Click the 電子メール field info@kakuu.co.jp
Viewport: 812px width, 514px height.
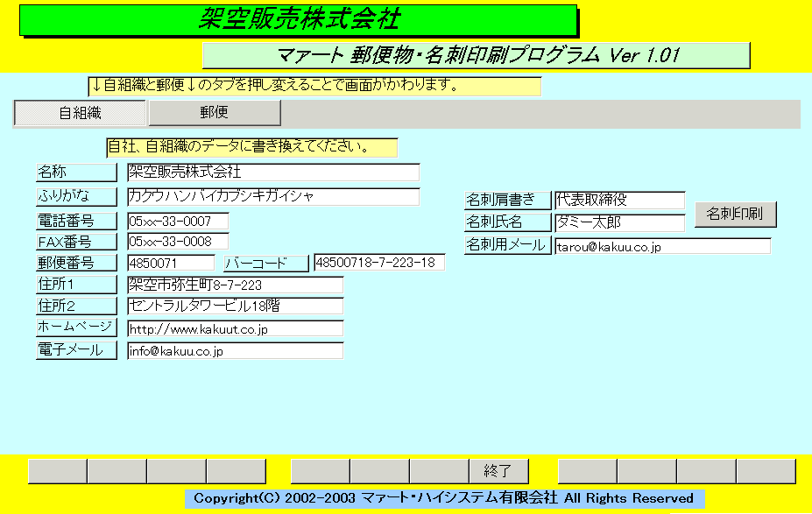(x=235, y=351)
